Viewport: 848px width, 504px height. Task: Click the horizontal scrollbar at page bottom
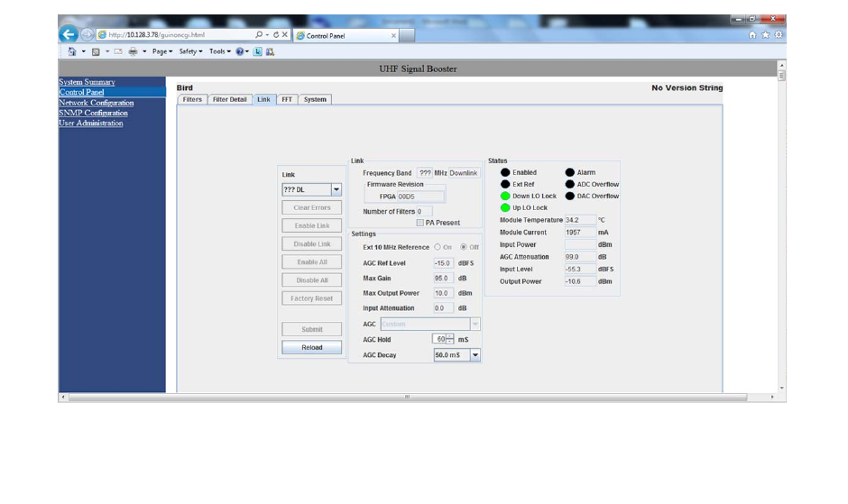[x=408, y=397]
